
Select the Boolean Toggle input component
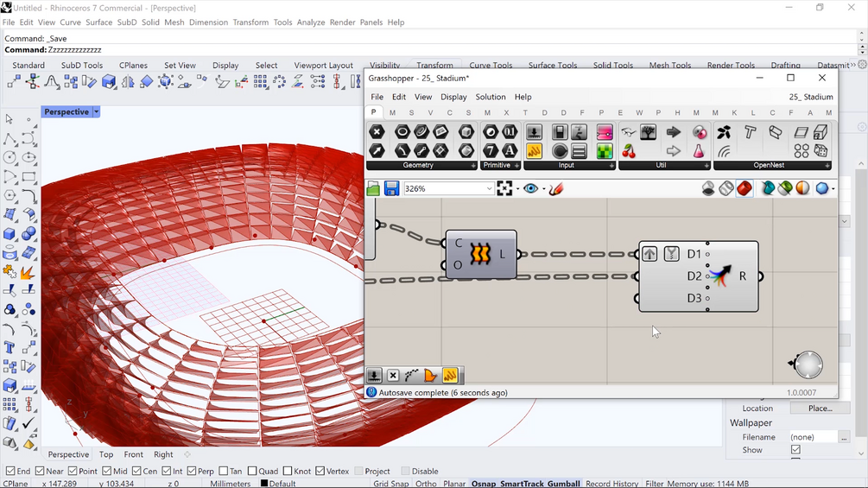[x=560, y=131]
